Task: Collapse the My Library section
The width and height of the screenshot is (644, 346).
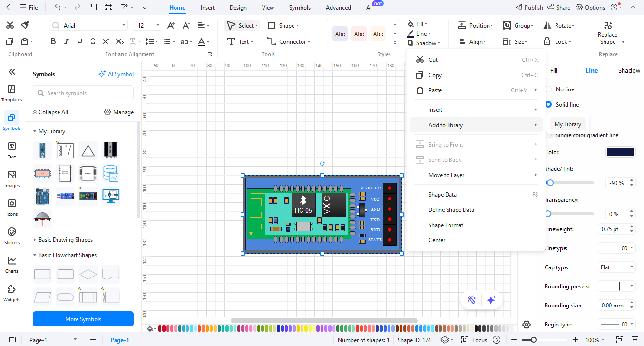Action: tap(35, 131)
